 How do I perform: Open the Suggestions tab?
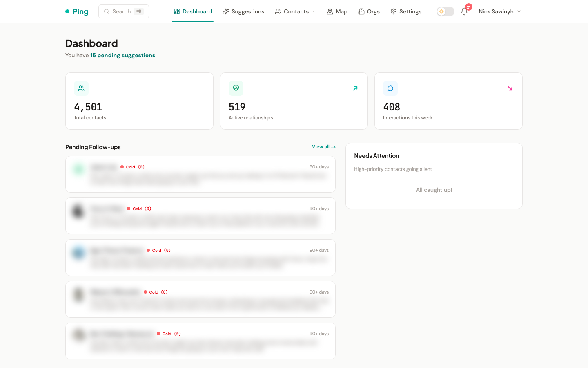click(243, 11)
